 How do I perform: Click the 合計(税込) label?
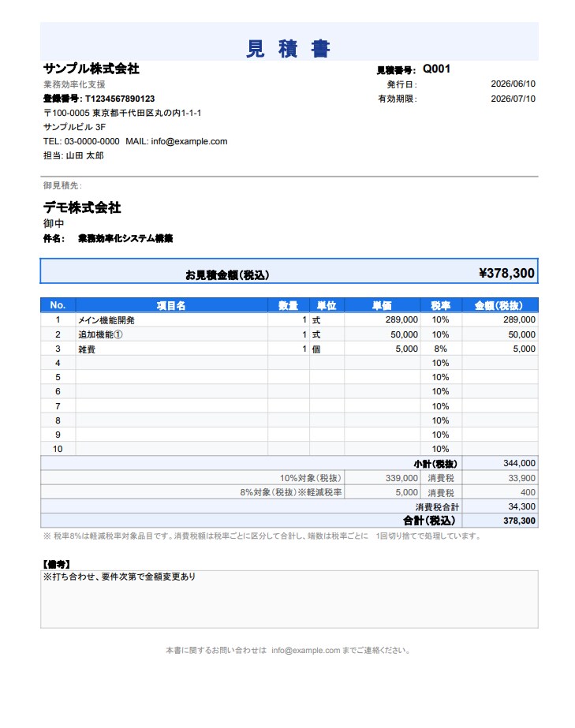(429, 521)
